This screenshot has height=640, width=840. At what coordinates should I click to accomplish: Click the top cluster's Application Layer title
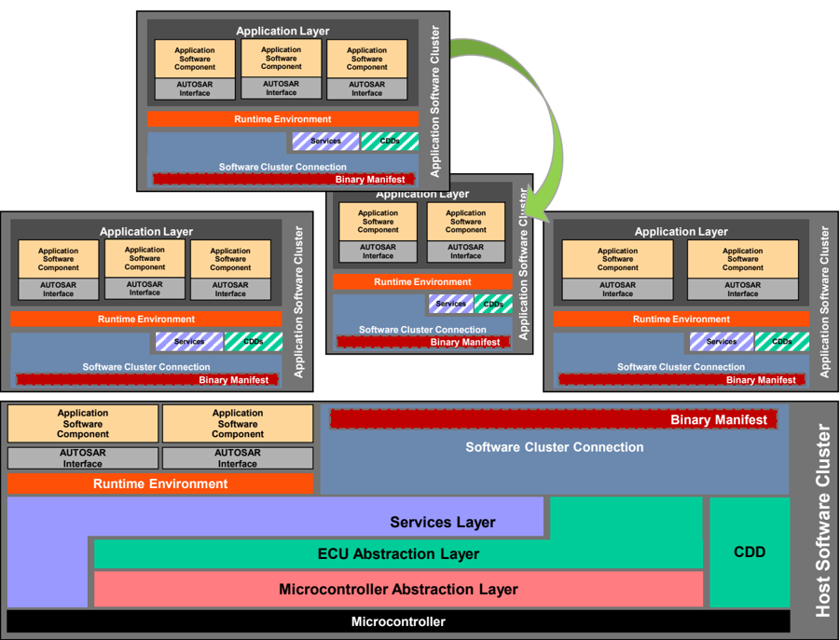coord(282,31)
